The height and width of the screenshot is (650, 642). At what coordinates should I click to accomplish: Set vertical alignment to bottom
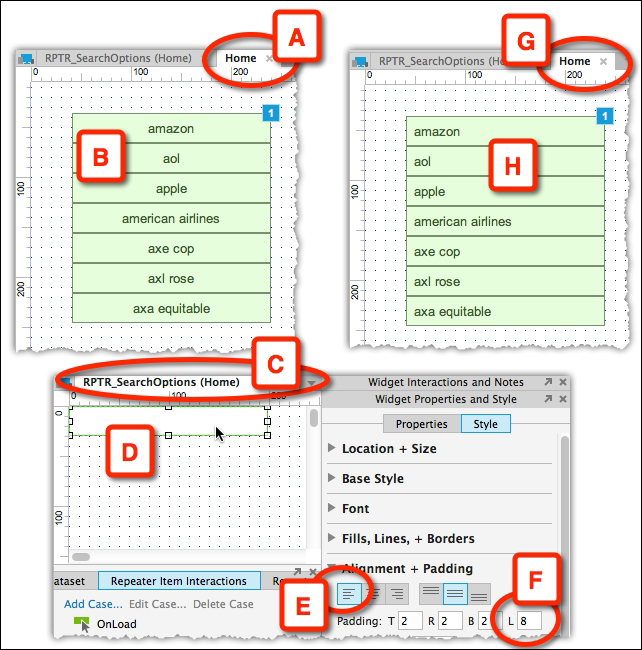pyautogui.click(x=478, y=594)
